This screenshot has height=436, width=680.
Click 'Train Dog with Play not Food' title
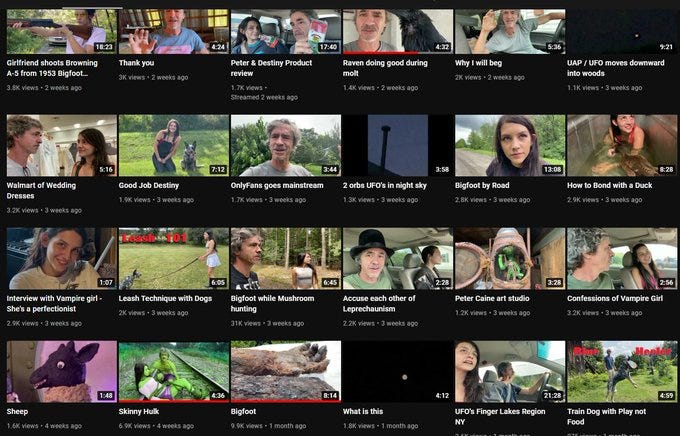pyautogui.click(x=606, y=416)
